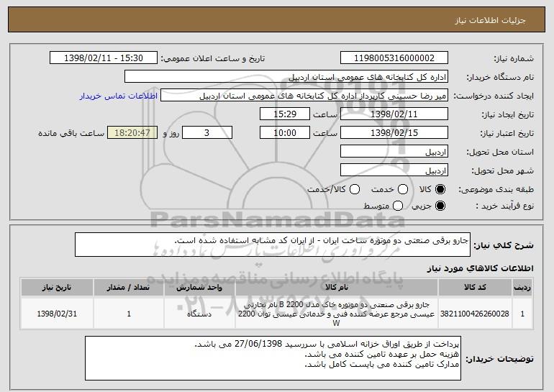
Task: Click the request creator field میر رضا حسینی
Action: point(304,96)
